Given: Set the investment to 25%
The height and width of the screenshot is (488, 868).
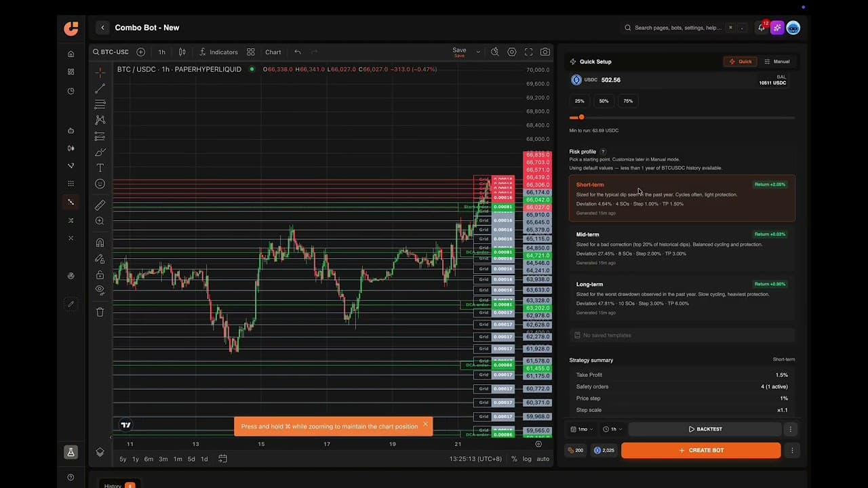Looking at the screenshot, I should (x=579, y=101).
